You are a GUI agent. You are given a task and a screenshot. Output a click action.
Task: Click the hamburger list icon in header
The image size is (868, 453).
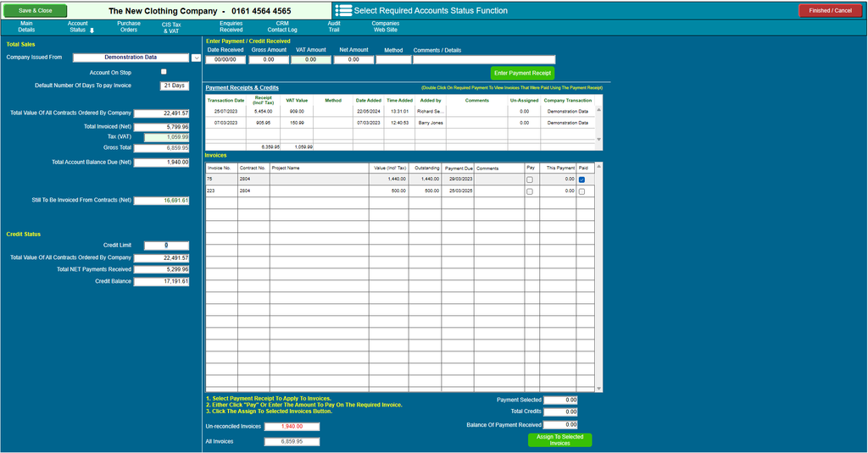(343, 10)
